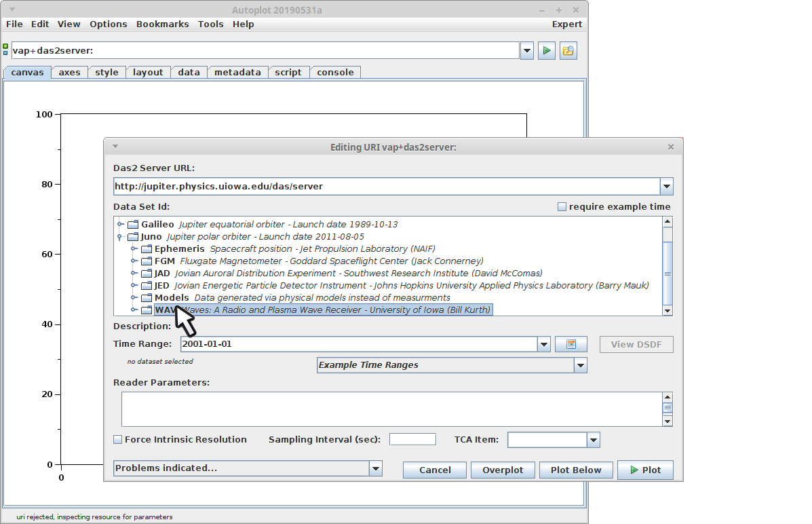Viewport: 812px width, 524px height.
Task: Close the Editing URI dialog
Action: 671,147
